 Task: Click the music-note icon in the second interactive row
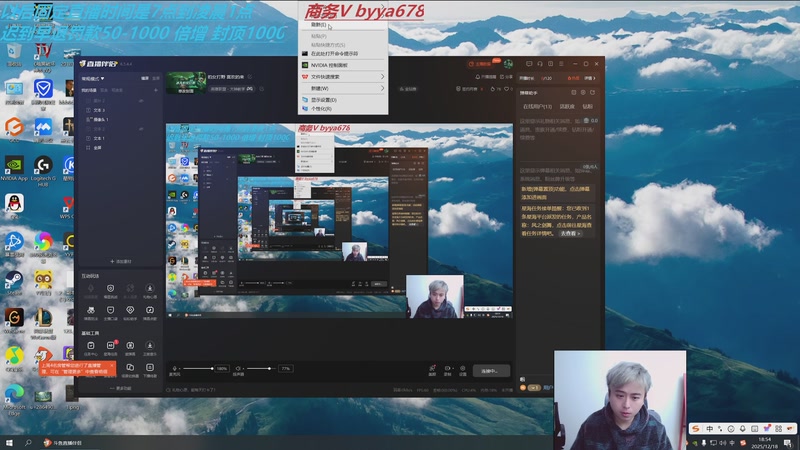(x=150, y=310)
